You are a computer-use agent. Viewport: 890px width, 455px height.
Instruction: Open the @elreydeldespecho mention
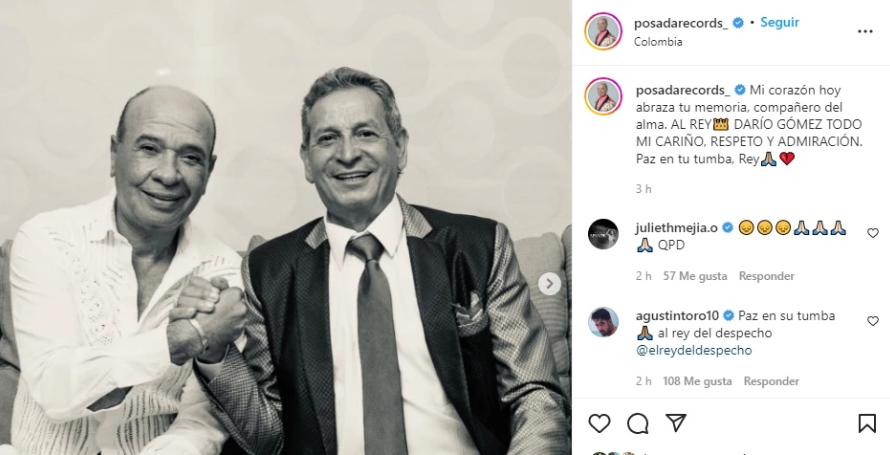click(694, 350)
